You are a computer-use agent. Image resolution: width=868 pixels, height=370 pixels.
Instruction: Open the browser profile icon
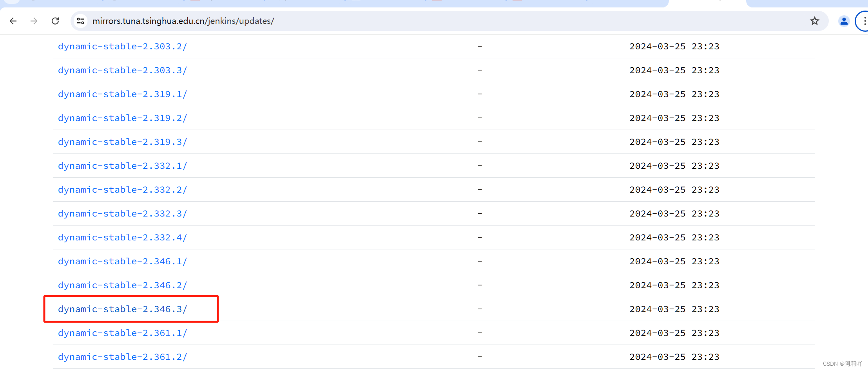click(x=844, y=21)
